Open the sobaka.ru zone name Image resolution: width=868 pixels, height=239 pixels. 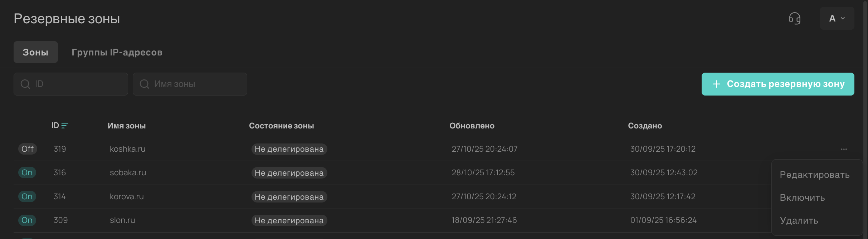[x=128, y=173]
